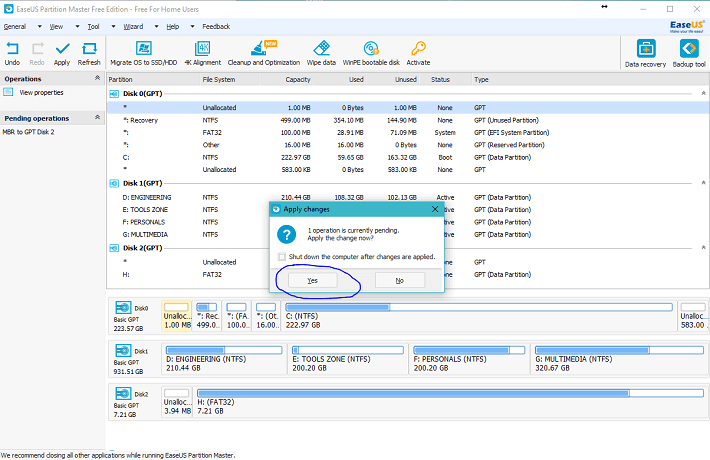
Task: Open the Wizard menu dropdown arrow
Action: point(156,27)
